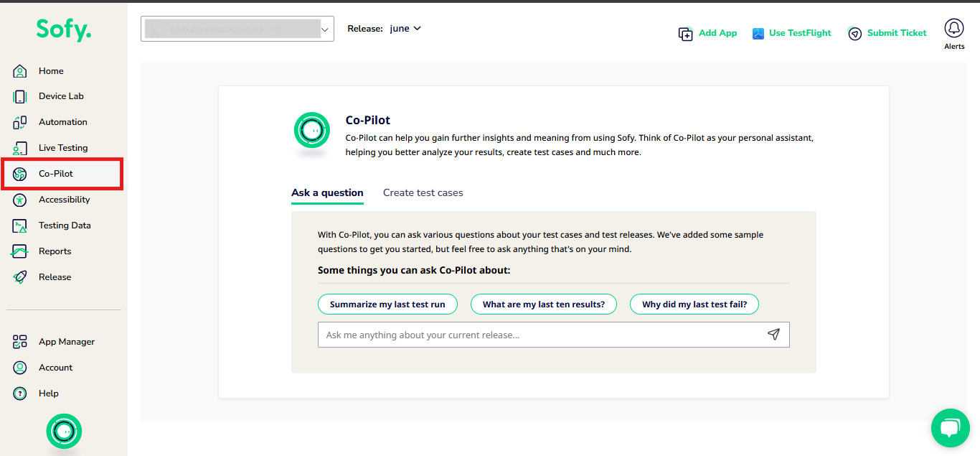Open Accessibility page
The height and width of the screenshot is (456, 980).
click(64, 200)
